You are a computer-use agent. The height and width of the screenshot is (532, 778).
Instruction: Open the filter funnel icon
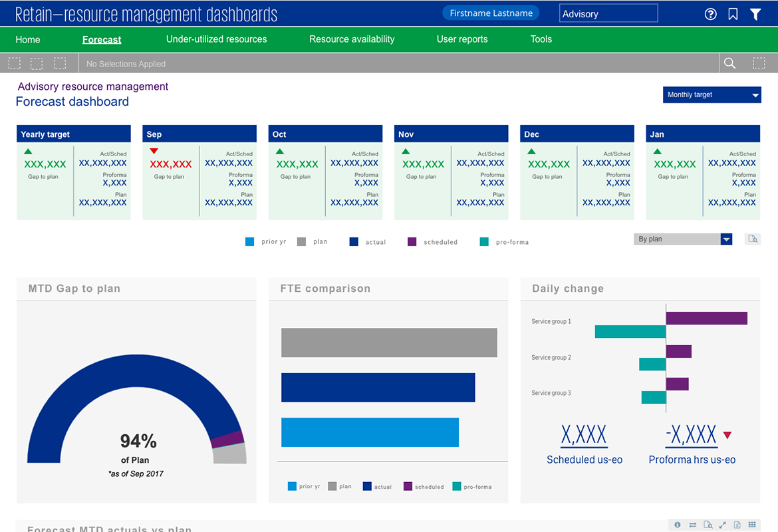(755, 15)
